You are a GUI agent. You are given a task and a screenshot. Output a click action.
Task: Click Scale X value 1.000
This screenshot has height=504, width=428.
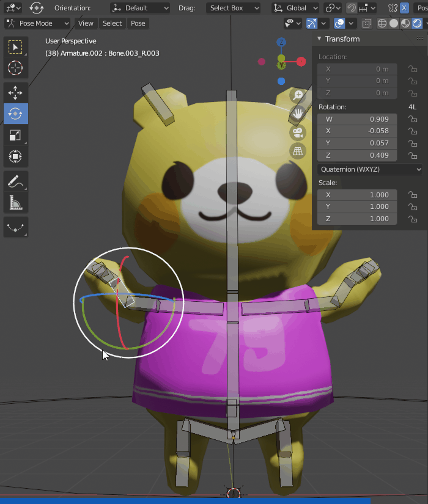click(x=357, y=195)
